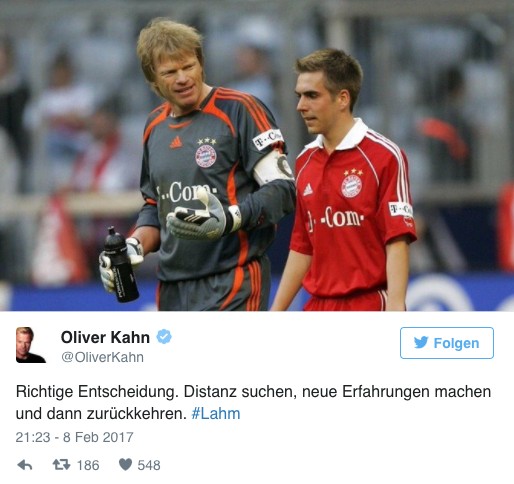Click the 186 retweet count
This screenshot has height=484, width=514.
tap(88, 465)
